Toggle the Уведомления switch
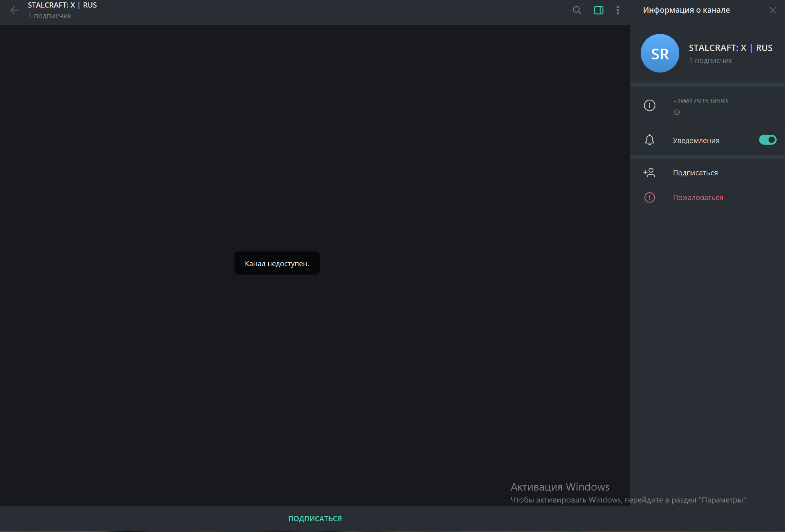The image size is (785, 532). click(767, 140)
